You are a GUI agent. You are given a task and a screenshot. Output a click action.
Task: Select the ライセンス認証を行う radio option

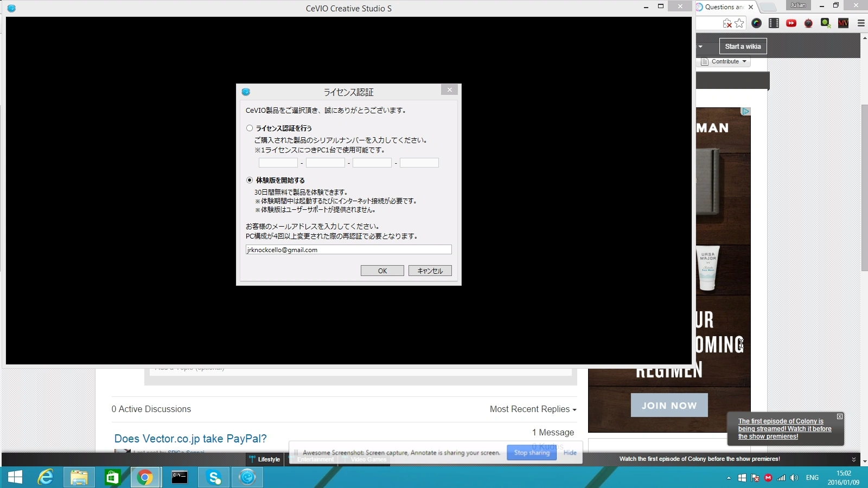pyautogui.click(x=250, y=129)
